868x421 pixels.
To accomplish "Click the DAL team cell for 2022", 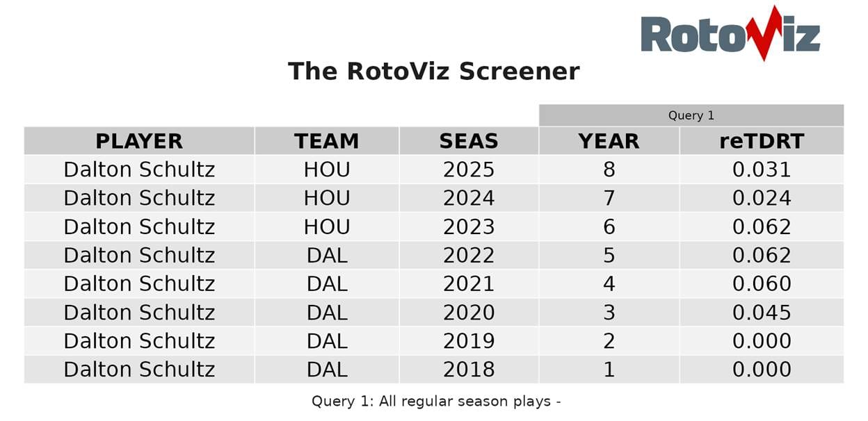I will point(326,256).
